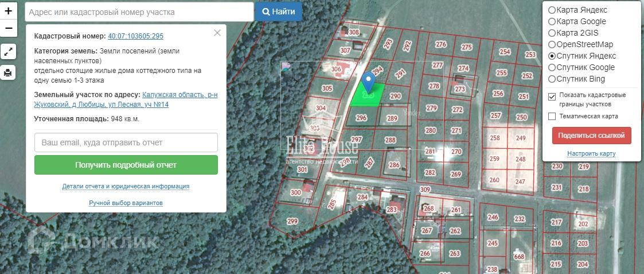Click parcel number 249
This screenshot has height=274, width=644.
(x=521, y=138)
